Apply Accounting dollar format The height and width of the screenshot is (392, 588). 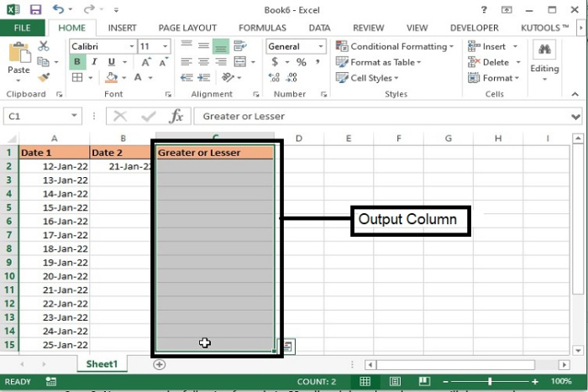275,62
